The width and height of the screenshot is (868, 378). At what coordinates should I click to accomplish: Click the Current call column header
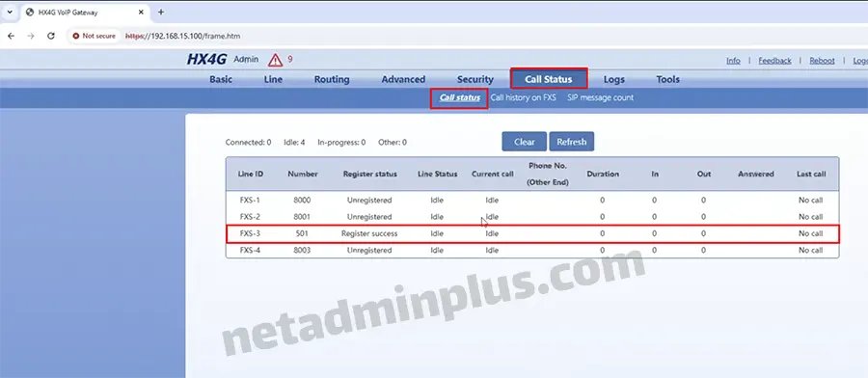492,174
